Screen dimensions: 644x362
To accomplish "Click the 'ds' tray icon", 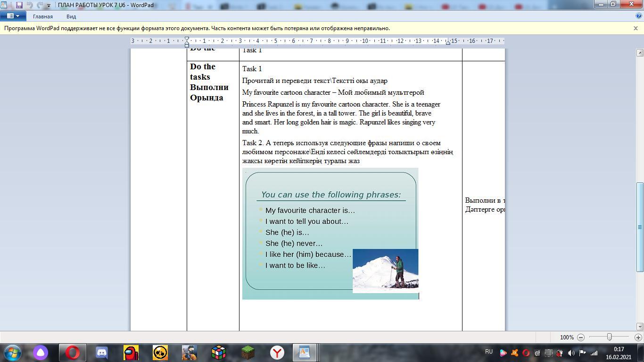I will 504,353.
